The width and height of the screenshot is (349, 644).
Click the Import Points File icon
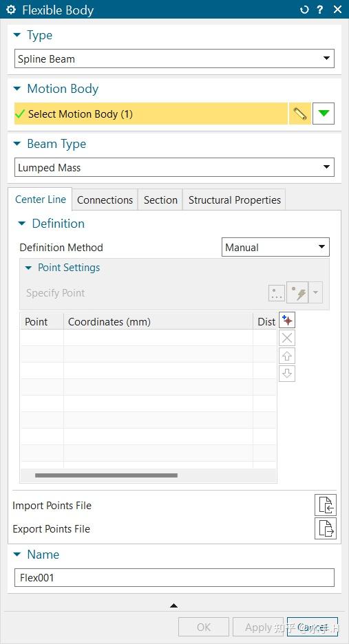[x=326, y=505]
